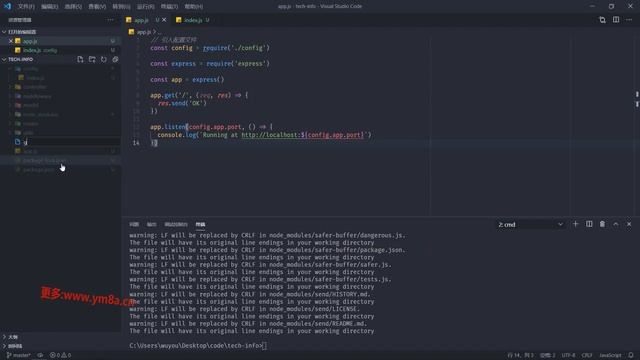640x360 pixels.
Task: Open the terminal selector dropdown '2: cmd'
Action: click(530, 224)
